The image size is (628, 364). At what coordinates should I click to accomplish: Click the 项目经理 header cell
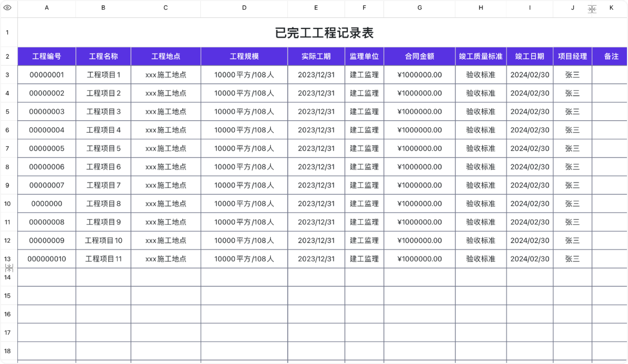pyautogui.click(x=572, y=56)
